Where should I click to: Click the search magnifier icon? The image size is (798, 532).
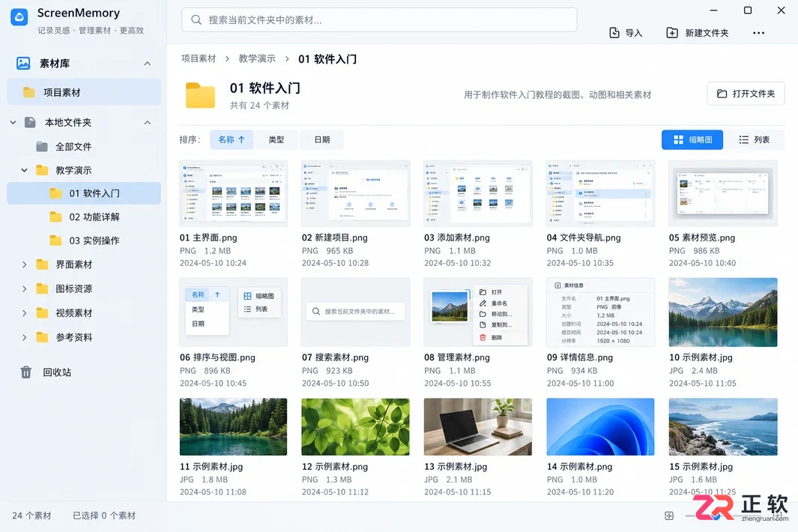[196, 19]
